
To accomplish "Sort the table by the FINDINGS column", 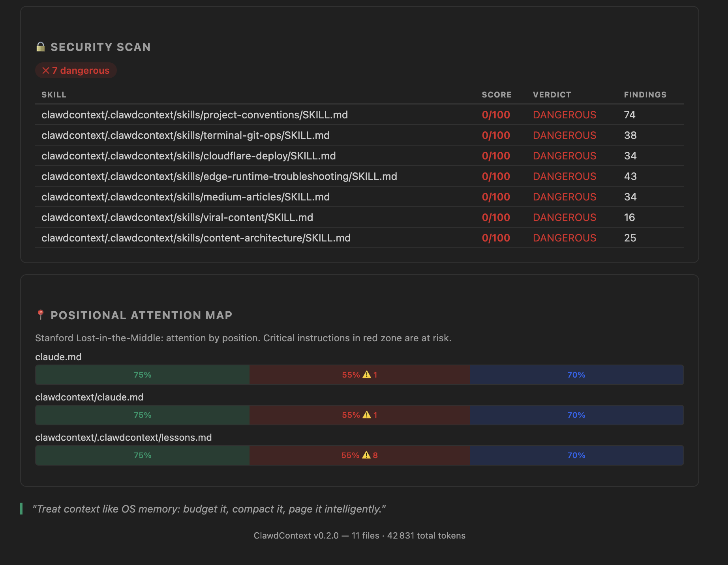I will point(645,95).
